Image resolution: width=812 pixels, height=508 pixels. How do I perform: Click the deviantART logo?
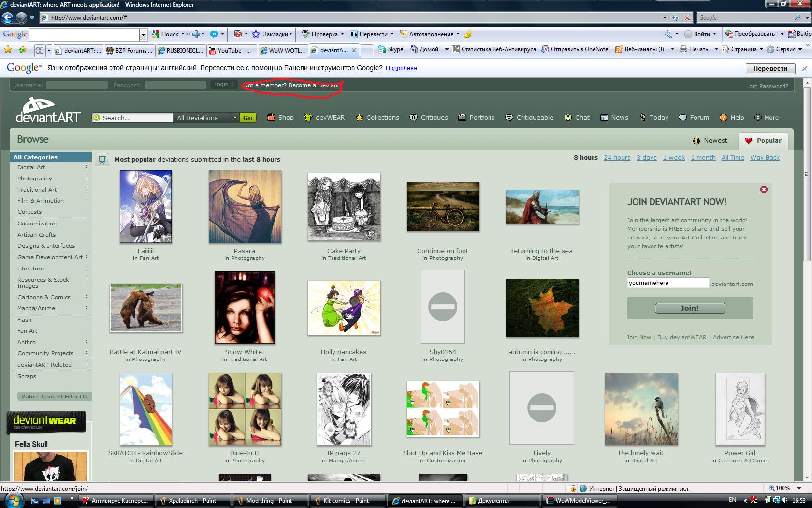tap(48, 111)
